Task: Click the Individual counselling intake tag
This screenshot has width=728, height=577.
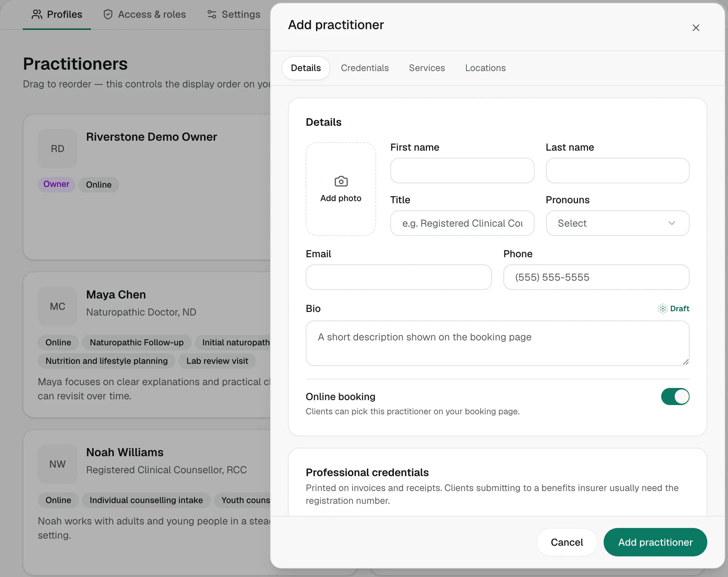Action: 146,500
